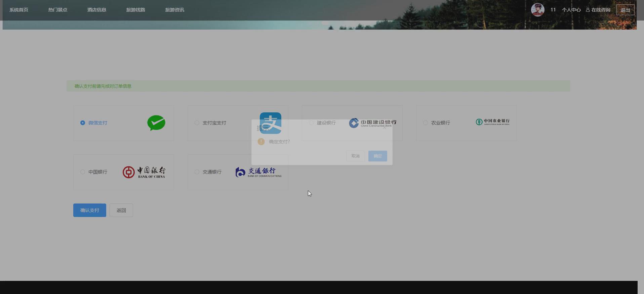The height and width of the screenshot is (294, 644).
Task: Open the 系统首页 menu item
Action: (19, 10)
